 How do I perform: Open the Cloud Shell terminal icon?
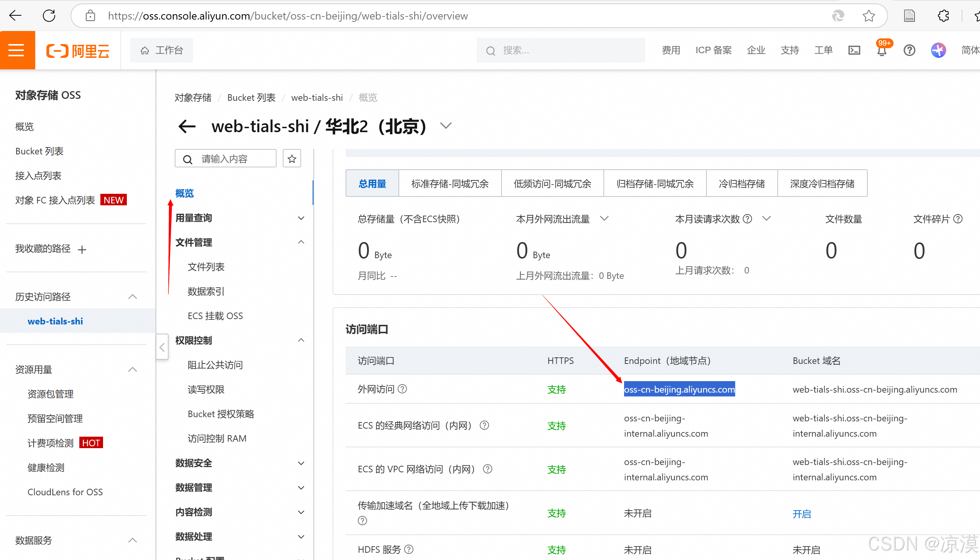854,50
